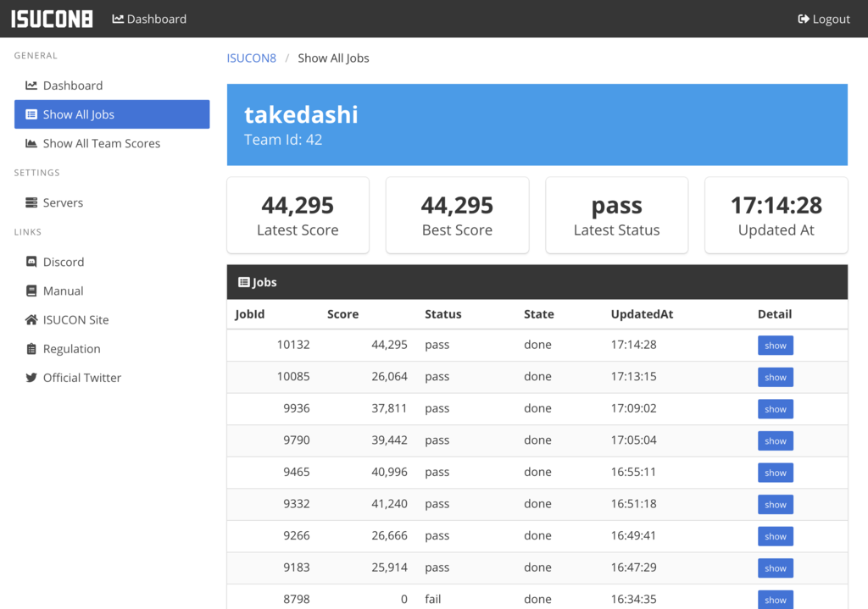Click the Updated At 17:14:28 card
The image size is (868, 609).
[776, 215]
